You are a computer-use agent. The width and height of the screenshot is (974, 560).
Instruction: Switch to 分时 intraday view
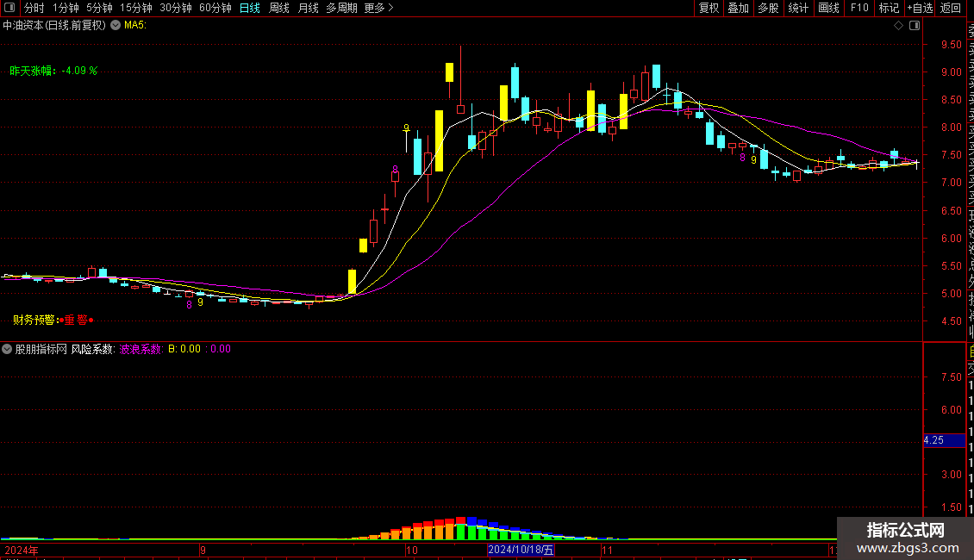34,8
